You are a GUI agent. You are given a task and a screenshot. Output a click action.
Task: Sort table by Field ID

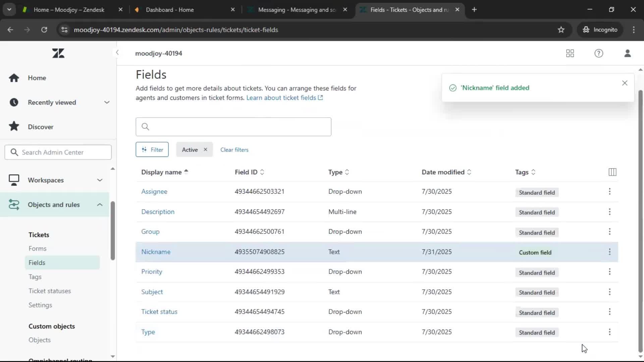pyautogui.click(x=249, y=172)
